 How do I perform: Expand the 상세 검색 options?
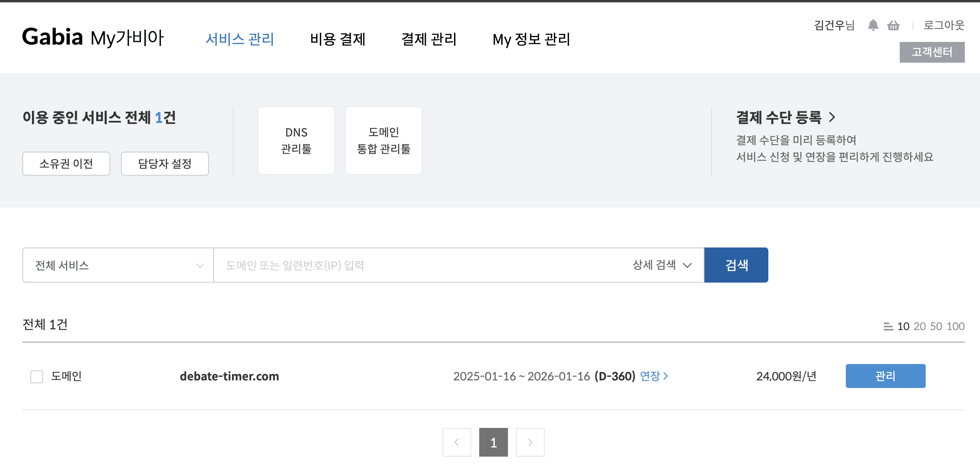[662, 265]
